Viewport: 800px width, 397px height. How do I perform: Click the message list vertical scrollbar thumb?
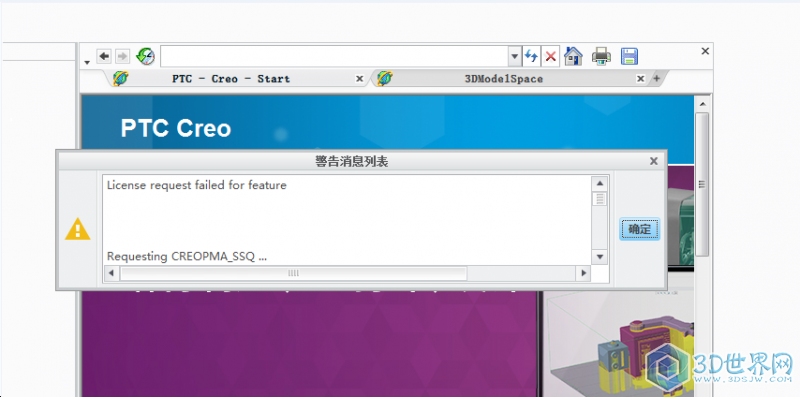click(x=600, y=198)
